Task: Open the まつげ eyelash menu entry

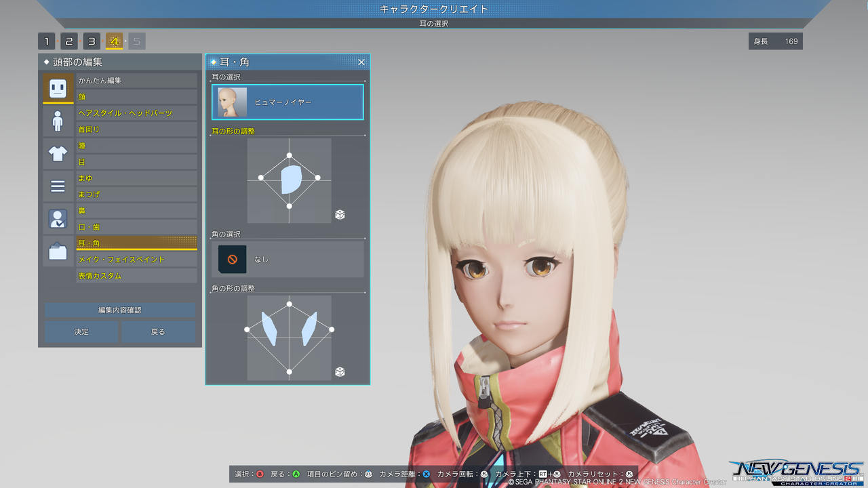Action: tap(136, 195)
